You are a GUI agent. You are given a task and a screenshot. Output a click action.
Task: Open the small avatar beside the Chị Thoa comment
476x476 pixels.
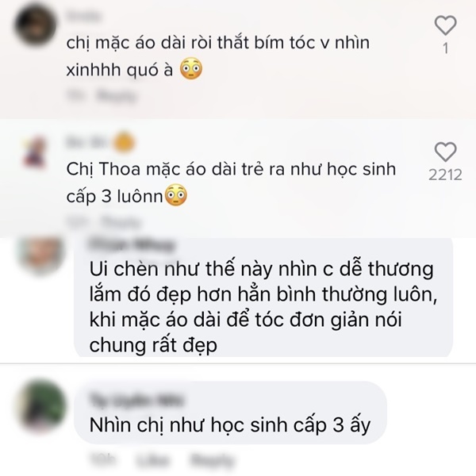tap(35, 152)
